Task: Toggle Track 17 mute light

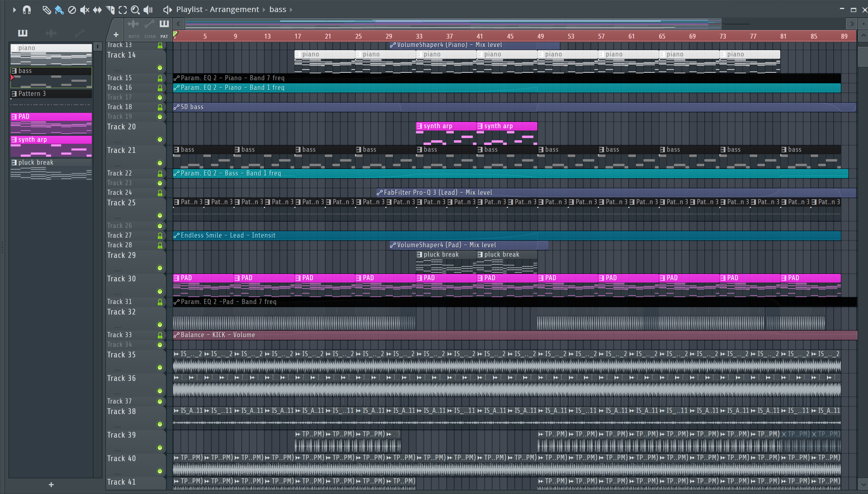Action: coord(160,97)
